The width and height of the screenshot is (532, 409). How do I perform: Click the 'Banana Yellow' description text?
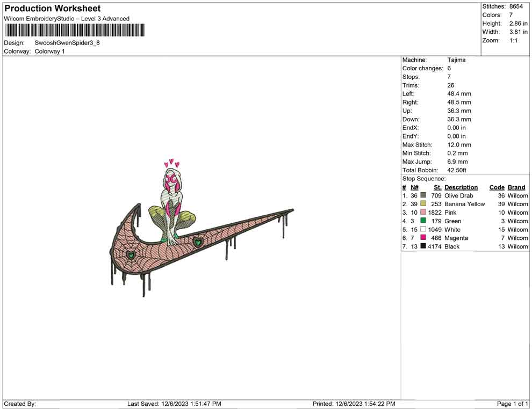pos(465,204)
